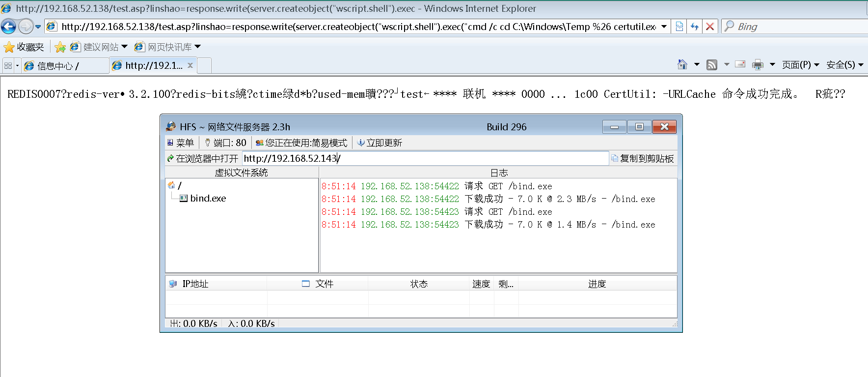Click the HFS application icon in its title bar
The width and height of the screenshot is (868, 377).
pyautogui.click(x=171, y=126)
